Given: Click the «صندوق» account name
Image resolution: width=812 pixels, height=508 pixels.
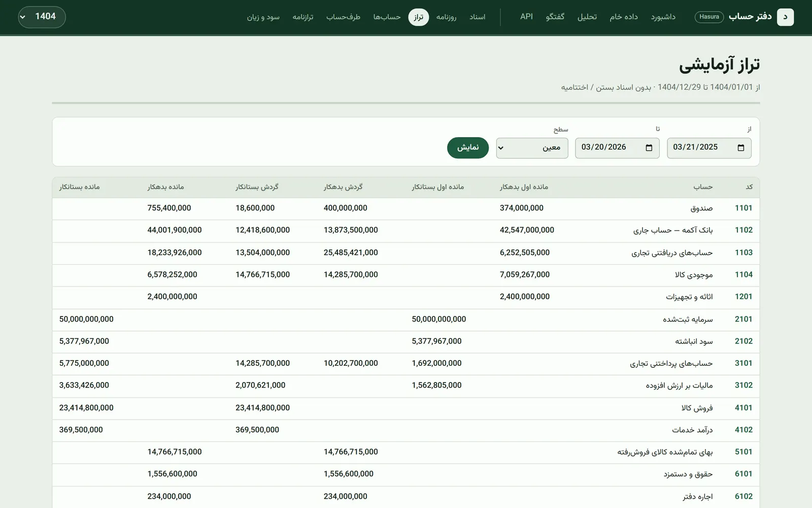Looking at the screenshot, I should 701,208.
